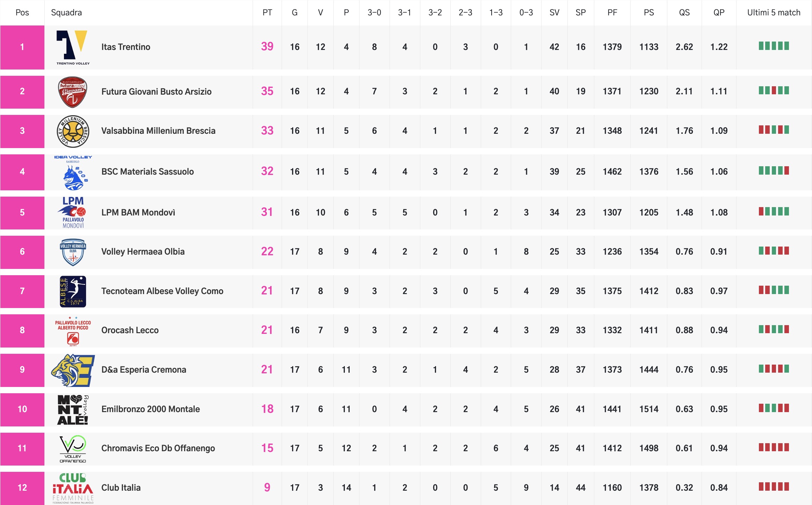The width and height of the screenshot is (812, 505).
Task: Click the Idea Volley Sassuolo logo
Action: pyautogui.click(x=73, y=172)
